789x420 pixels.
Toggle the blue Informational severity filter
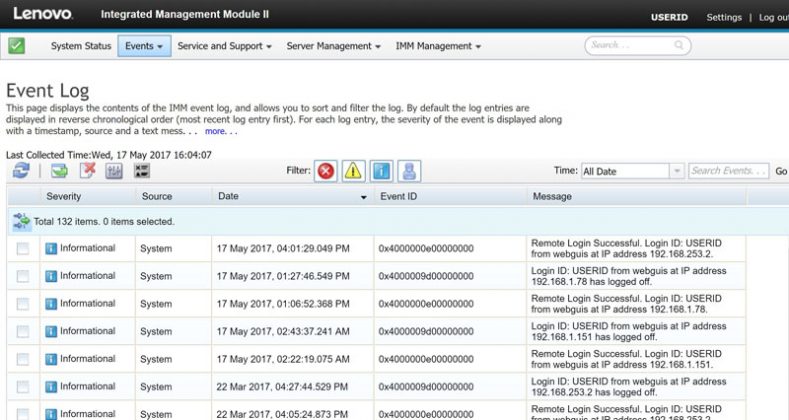tap(381, 171)
